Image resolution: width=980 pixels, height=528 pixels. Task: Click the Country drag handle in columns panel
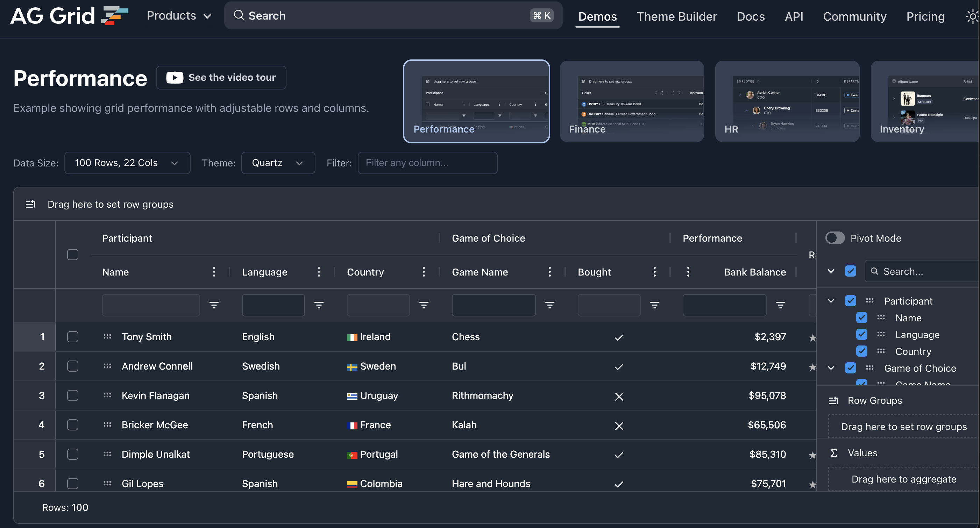[881, 351]
